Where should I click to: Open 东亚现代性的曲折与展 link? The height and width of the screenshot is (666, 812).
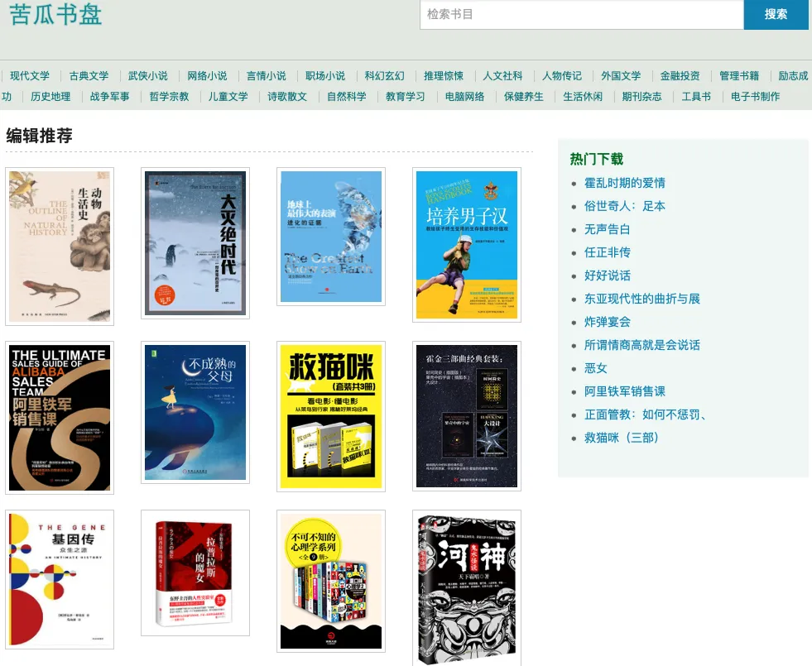pyautogui.click(x=642, y=299)
